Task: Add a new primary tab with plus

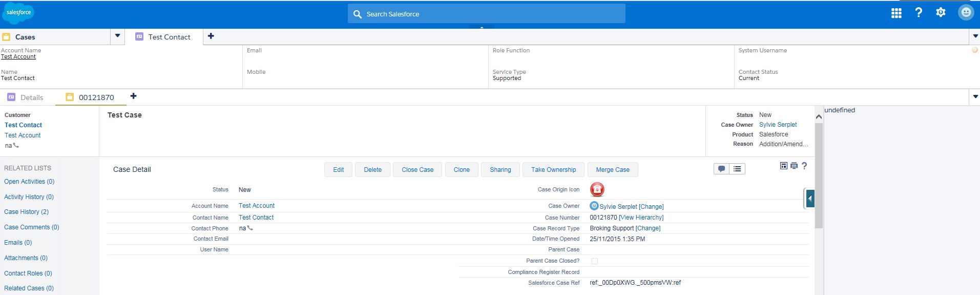Action: [211, 36]
